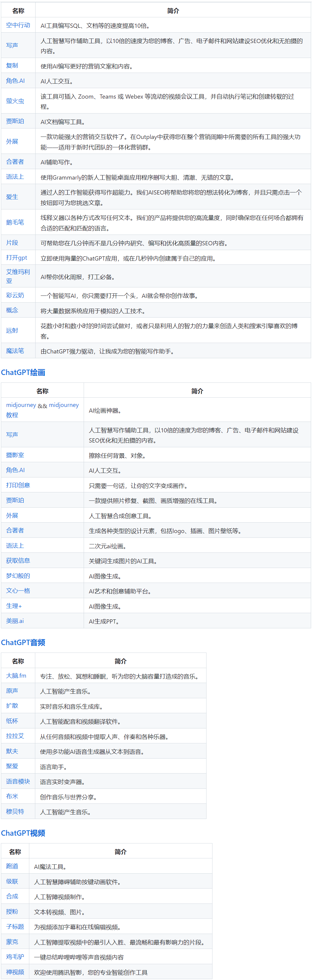Open the 鸡毛驴 link
The image size is (312, 980).
coord(15,957)
